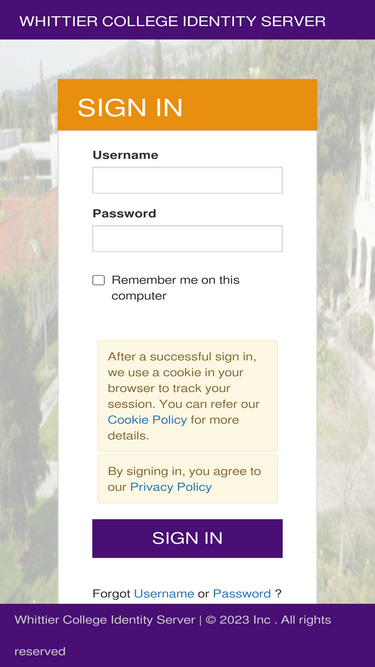Click the orange SIGN IN heading banner
Screen dimensions: 375x667
187,105
